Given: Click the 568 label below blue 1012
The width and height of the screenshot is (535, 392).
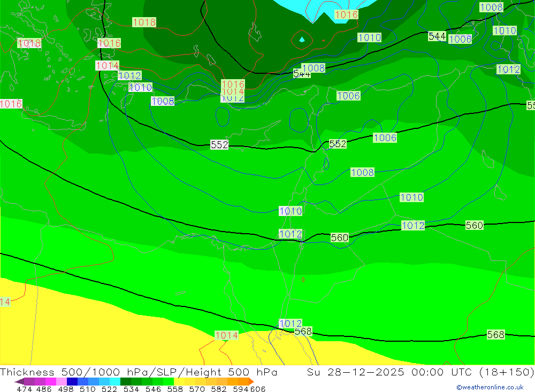Looking at the screenshot, I should [x=303, y=331].
